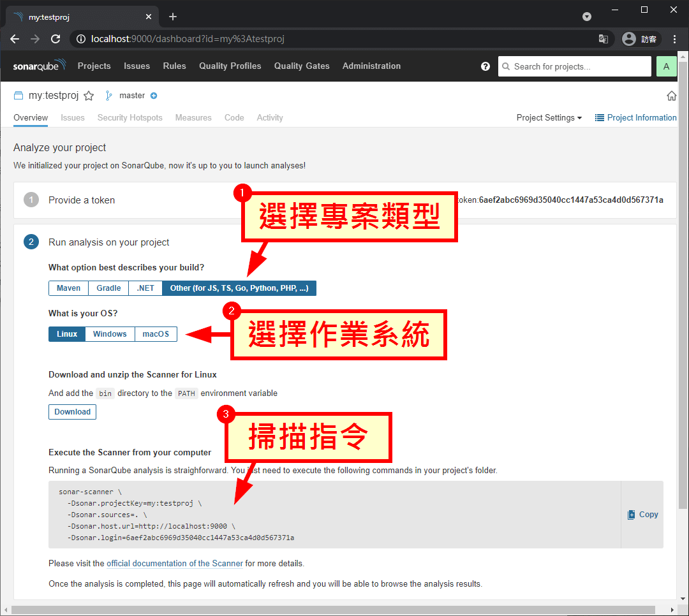689x616 pixels.
Task: Focus the Search for projects field
Action: click(x=575, y=66)
